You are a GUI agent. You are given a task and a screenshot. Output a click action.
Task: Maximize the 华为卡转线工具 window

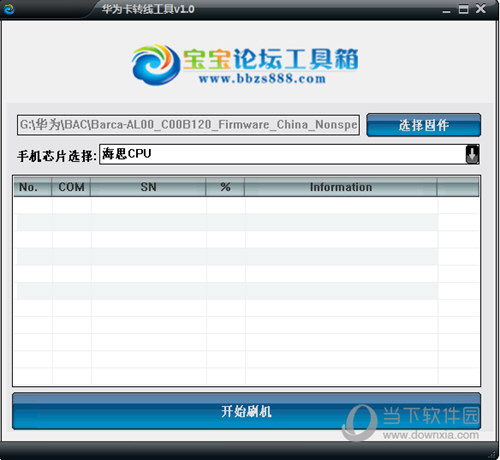[463, 9]
